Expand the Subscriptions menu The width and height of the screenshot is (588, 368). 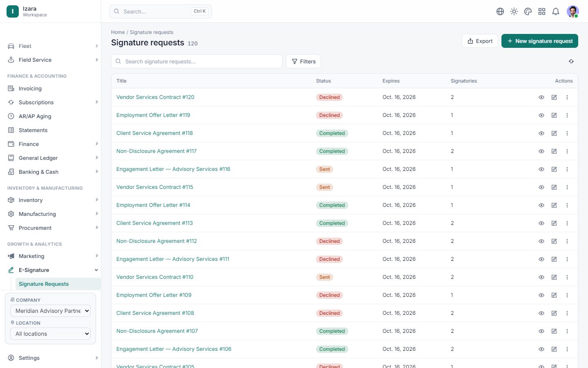(x=53, y=102)
